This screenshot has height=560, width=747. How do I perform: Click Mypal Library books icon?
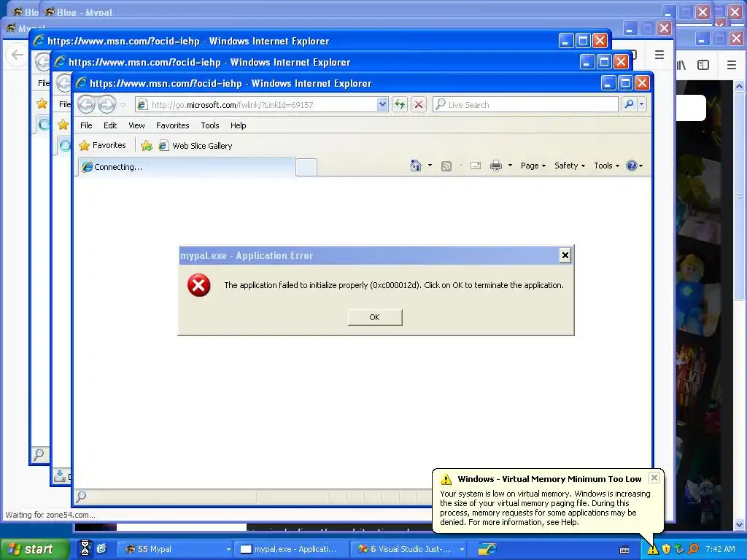point(681,65)
